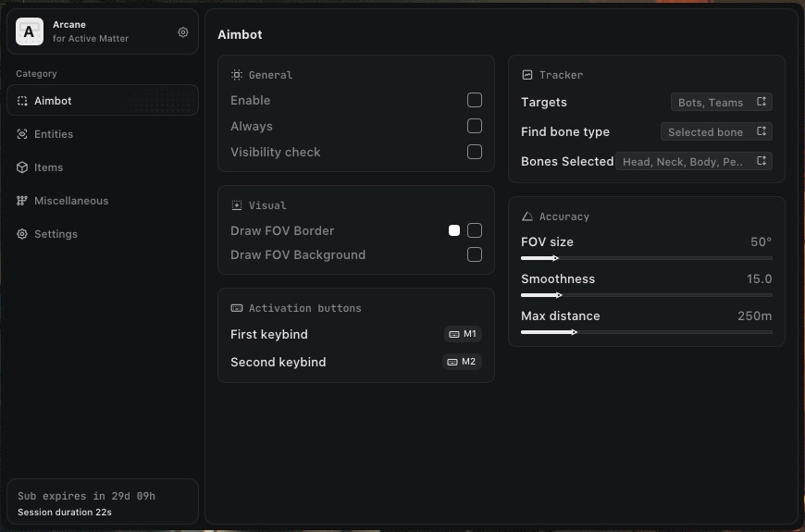The width and height of the screenshot is (805, 532).
Task: Check the Draw FOV Background box
Action: coord(475,254)
